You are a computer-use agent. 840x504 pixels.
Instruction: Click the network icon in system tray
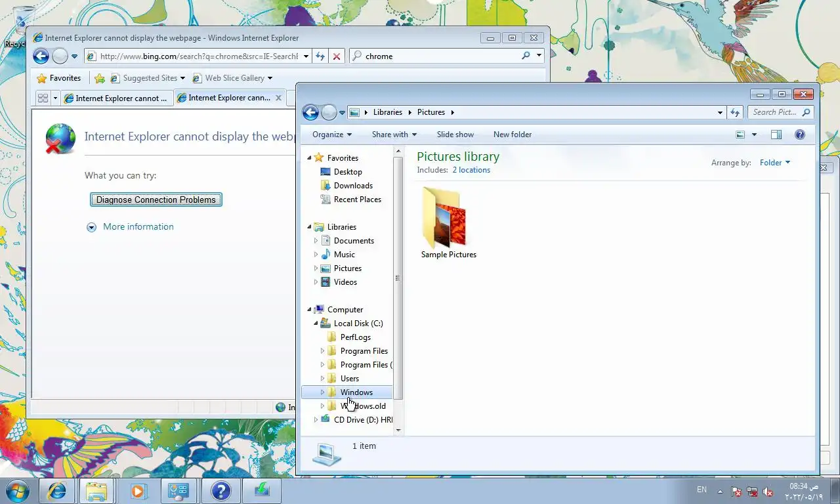coord(752,492)
